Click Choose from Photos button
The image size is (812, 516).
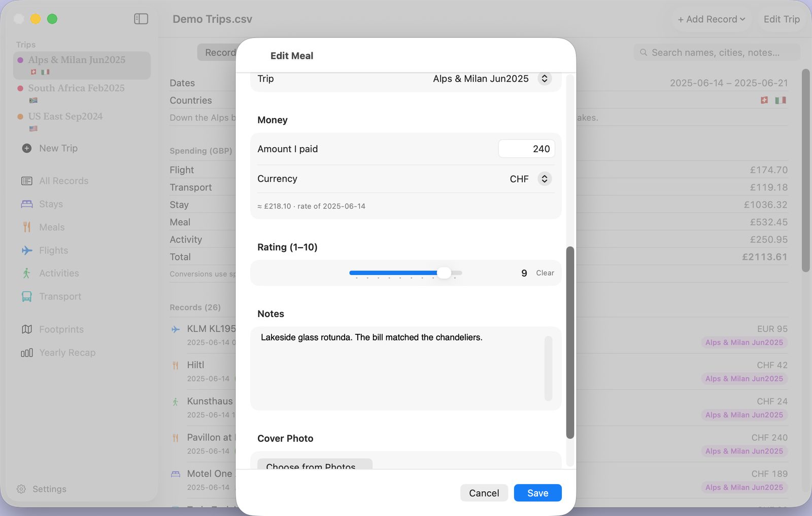pos(315,464)
